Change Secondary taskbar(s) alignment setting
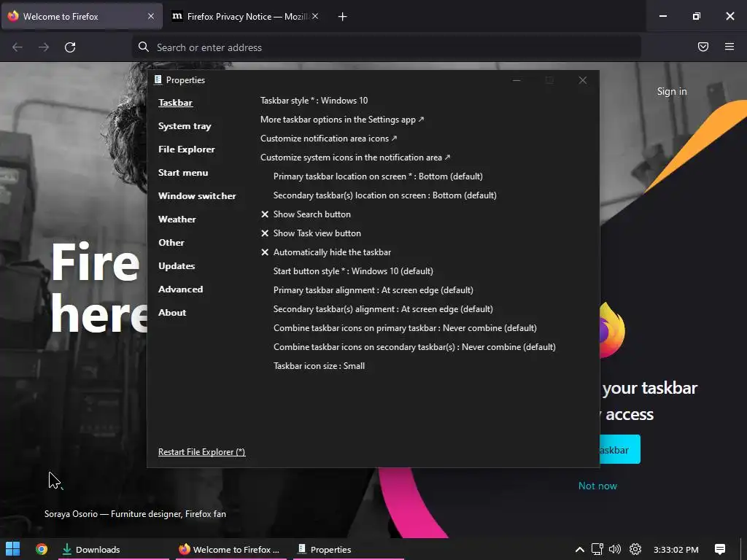 click(x=383, y=309)
